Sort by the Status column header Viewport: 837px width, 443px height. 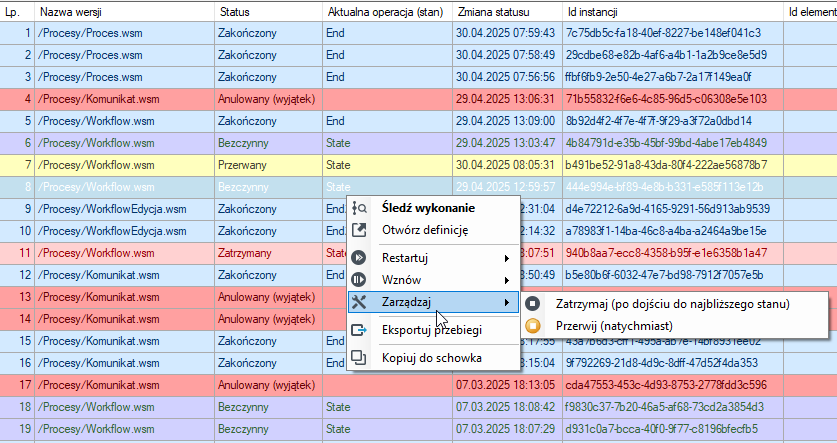269,12
